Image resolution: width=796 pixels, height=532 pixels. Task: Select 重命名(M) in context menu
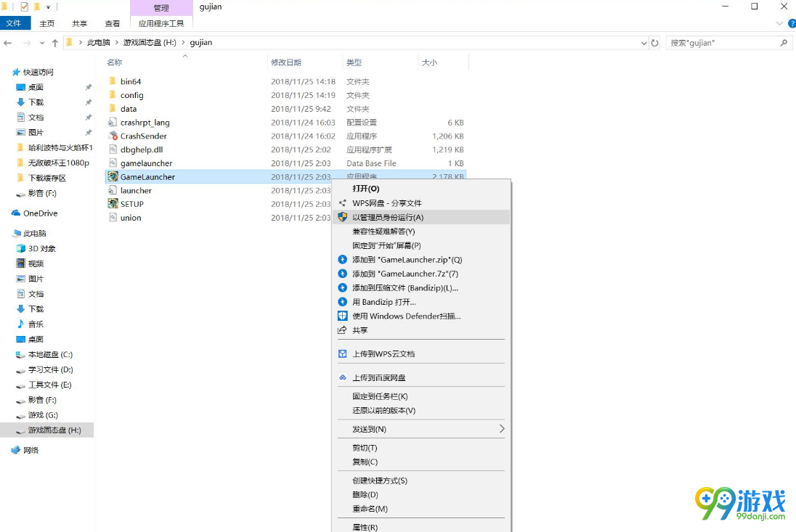(x=421, y=509)
